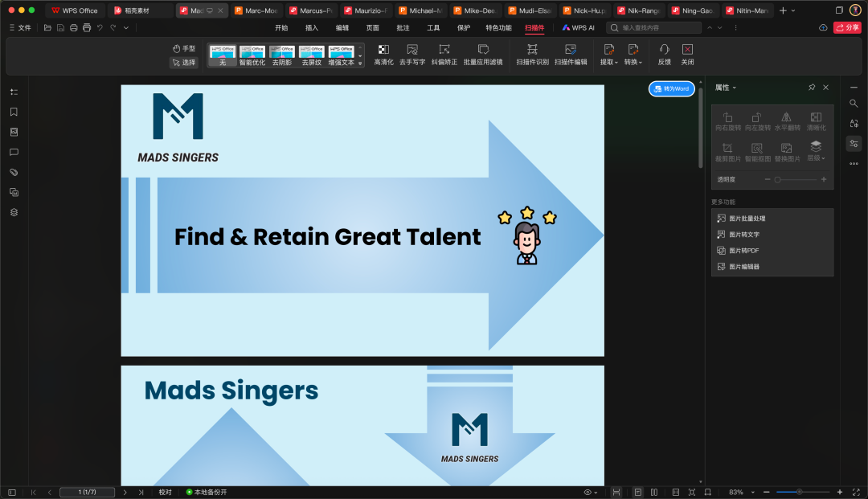Click the cloud upload icon

823,27
